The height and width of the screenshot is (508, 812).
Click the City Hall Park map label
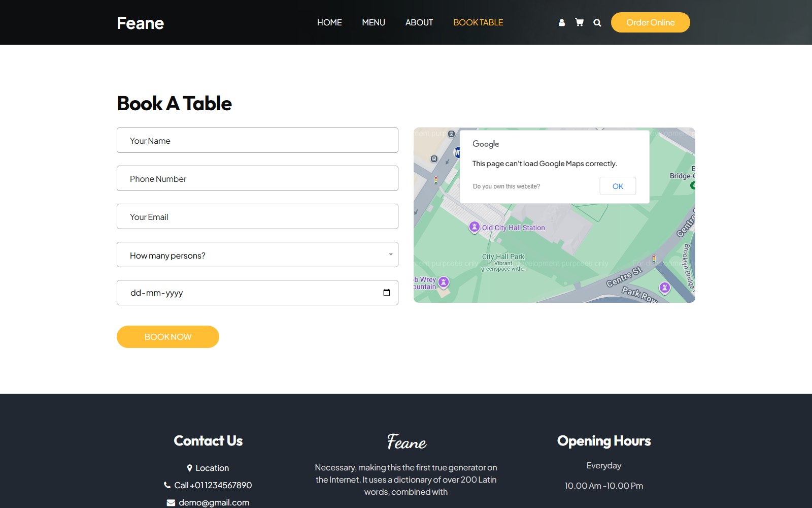pyautogui.click(x=503, y=257)
